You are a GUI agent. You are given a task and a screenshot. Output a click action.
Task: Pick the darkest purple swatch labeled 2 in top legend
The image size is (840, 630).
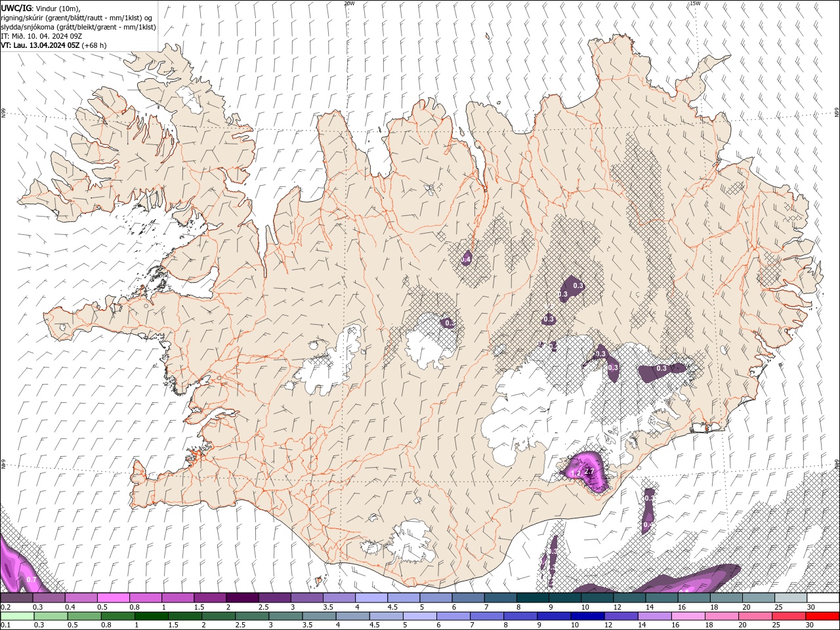[242, 598]
